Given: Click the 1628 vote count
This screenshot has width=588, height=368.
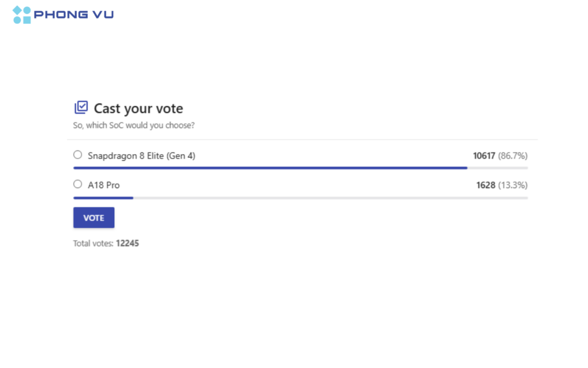Looking at the screenshot, I should [x=485, y=185].
